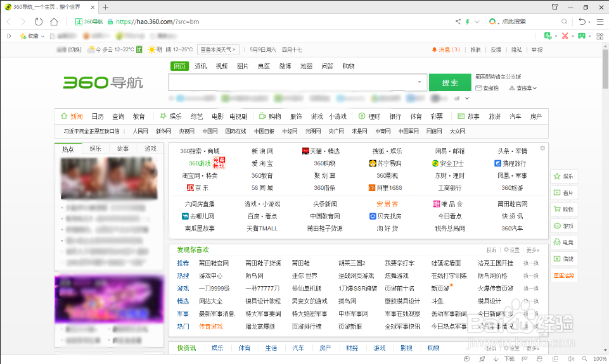Click the share icon in address bar

coord(458,22)
